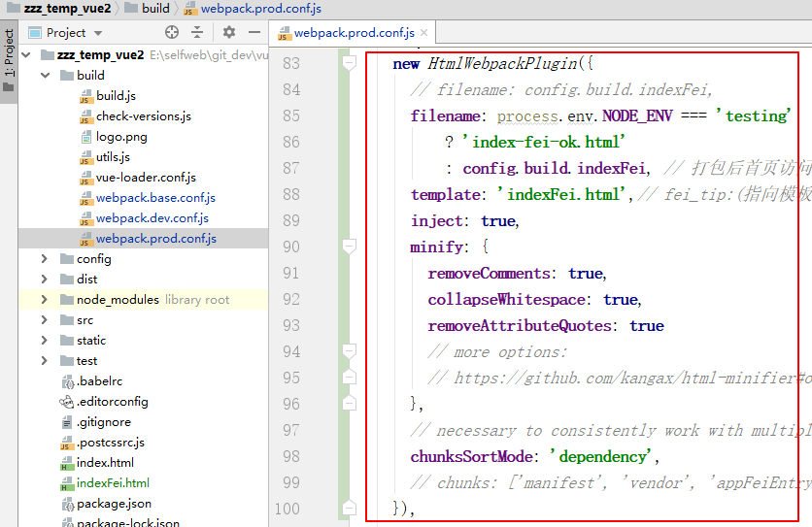Collapse the zzz_temp_vue2 root folder
Image resolution: width=812 pixels, height=527 pixels.
click(27, 55)
